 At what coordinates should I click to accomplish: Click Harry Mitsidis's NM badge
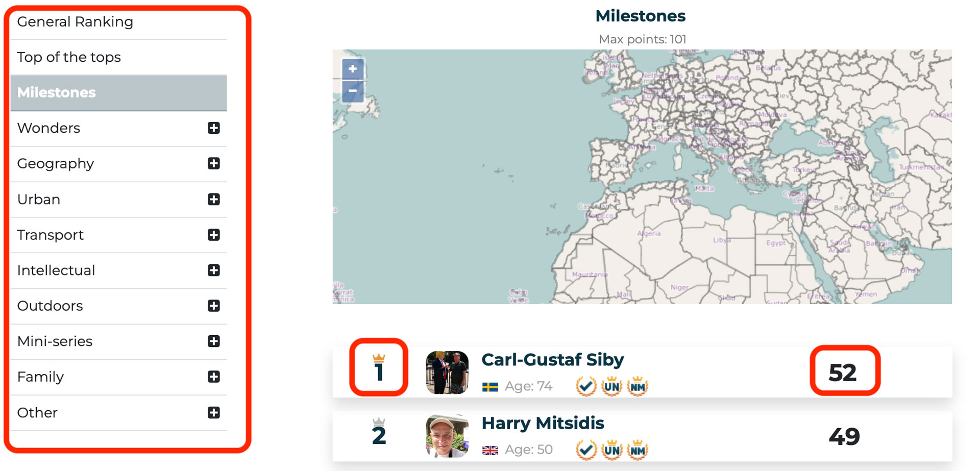click(x=638, y=450)
